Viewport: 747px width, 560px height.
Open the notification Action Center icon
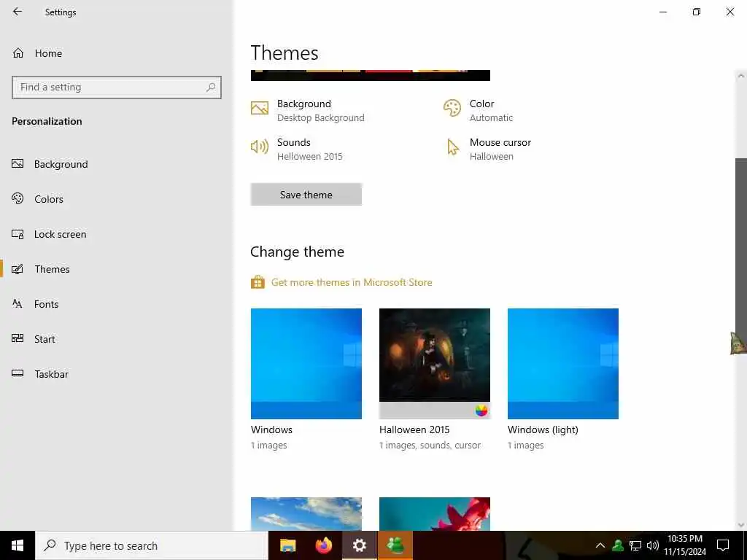(x=723, y=545)
